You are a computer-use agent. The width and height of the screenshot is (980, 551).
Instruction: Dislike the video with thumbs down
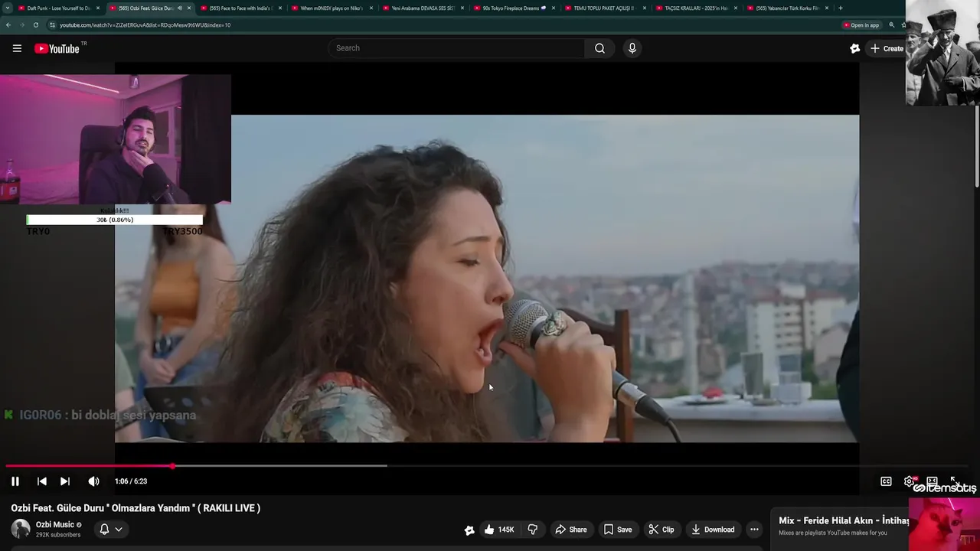(x=533, y=530)
